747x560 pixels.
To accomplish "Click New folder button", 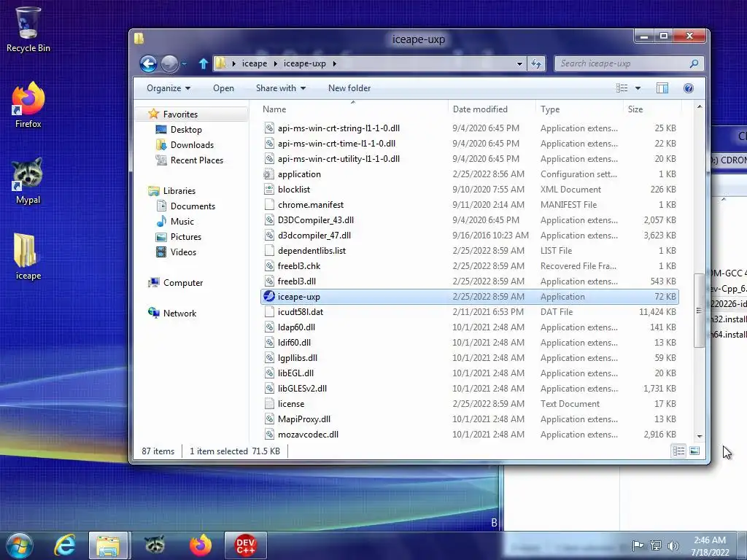I will click(x=349, y=88).
